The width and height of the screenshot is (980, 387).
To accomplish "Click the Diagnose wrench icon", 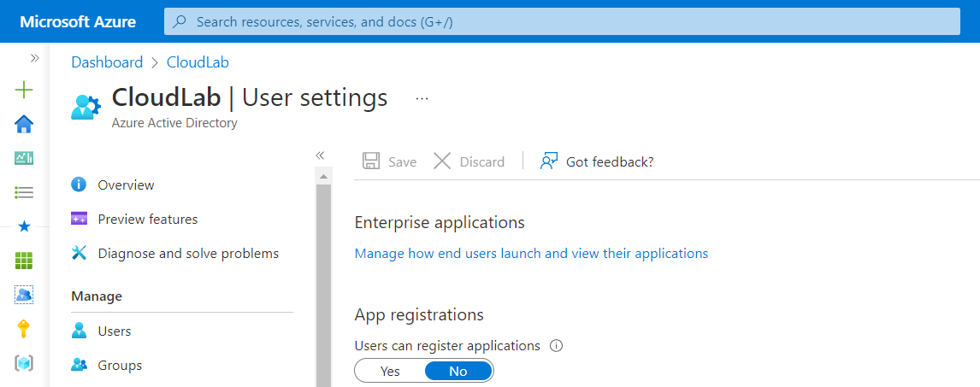I will (79, 253).
